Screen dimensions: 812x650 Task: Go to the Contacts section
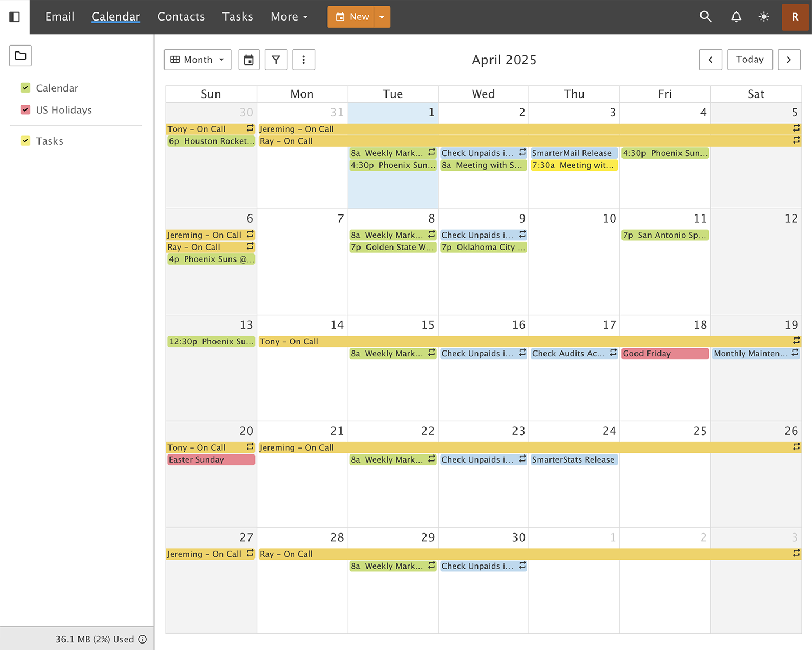coord(181,17)
